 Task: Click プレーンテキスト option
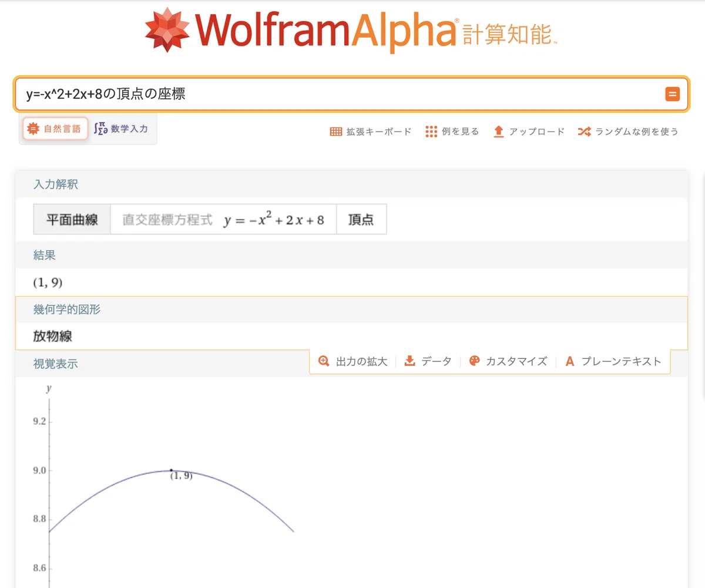[x=613, y=361]
